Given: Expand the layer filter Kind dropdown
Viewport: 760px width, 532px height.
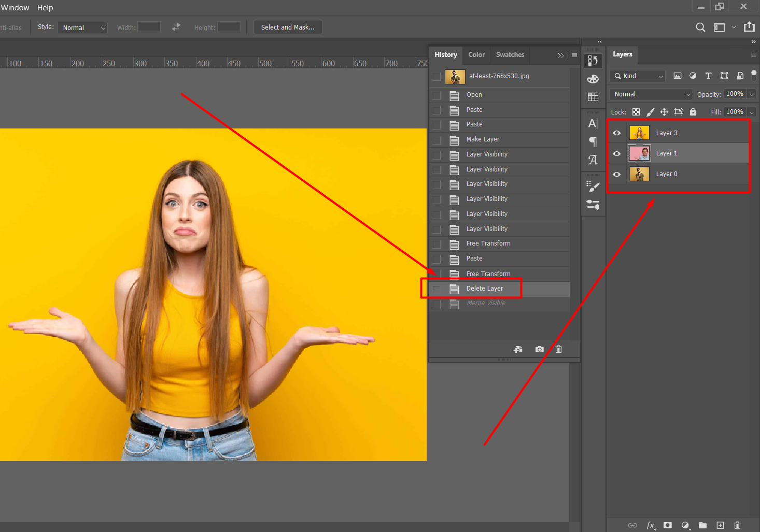Looking at the screenshot, I should click(638, 76).
